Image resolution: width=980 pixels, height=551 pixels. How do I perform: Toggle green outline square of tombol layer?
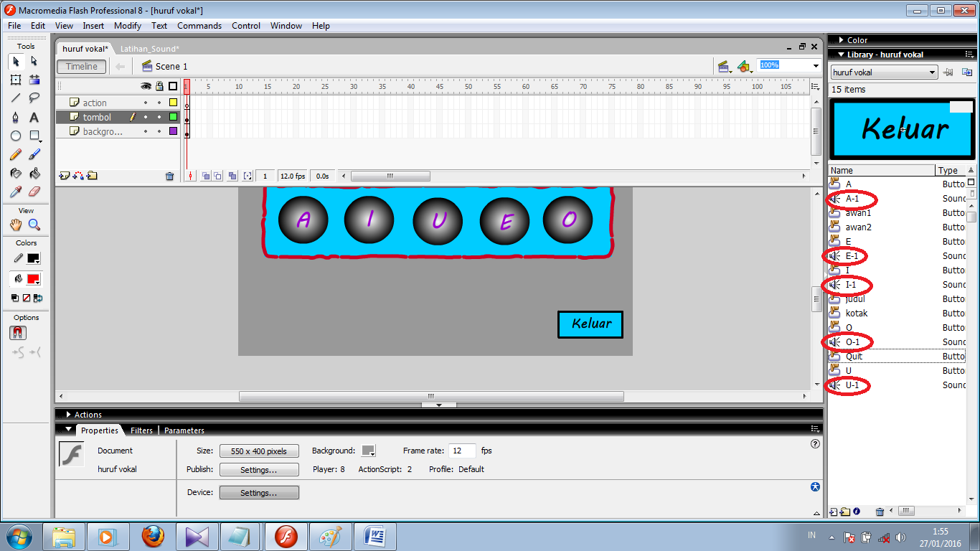173,117
